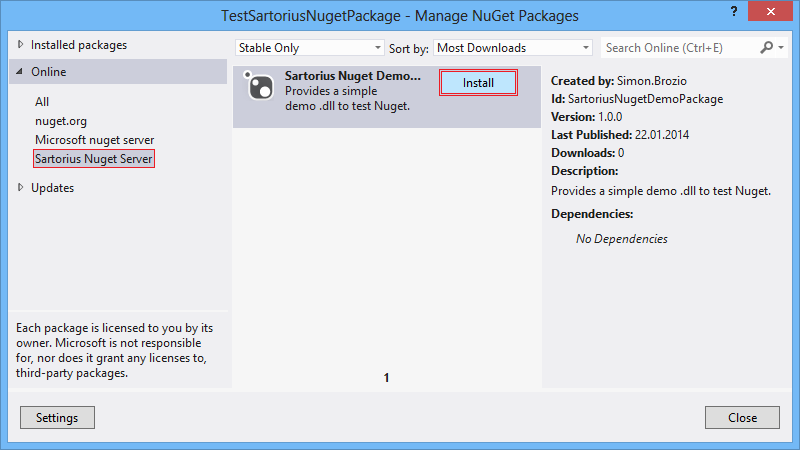Click the Close button
The image size is (800, 450).
(742, 417)
